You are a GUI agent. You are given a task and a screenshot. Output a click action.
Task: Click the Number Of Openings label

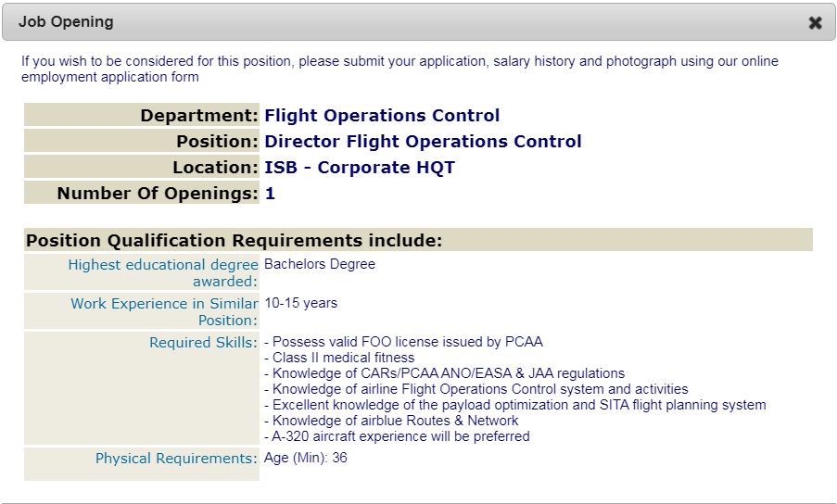click(158, 194)
